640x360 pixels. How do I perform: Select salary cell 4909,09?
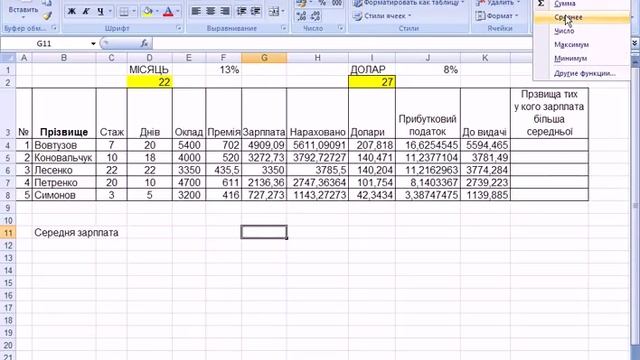(x=264, y=145)
